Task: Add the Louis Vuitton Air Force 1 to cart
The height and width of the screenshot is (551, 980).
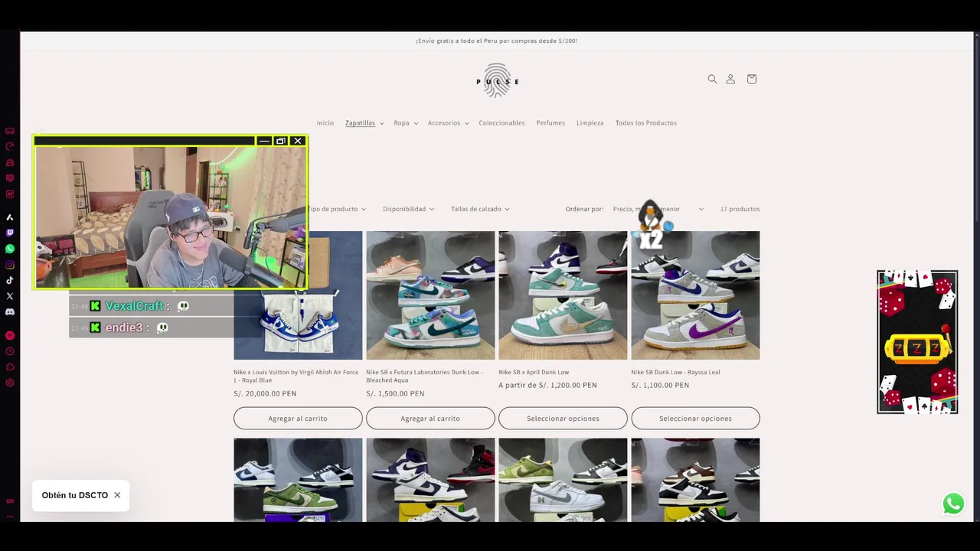Action: (x=298, y=419)
